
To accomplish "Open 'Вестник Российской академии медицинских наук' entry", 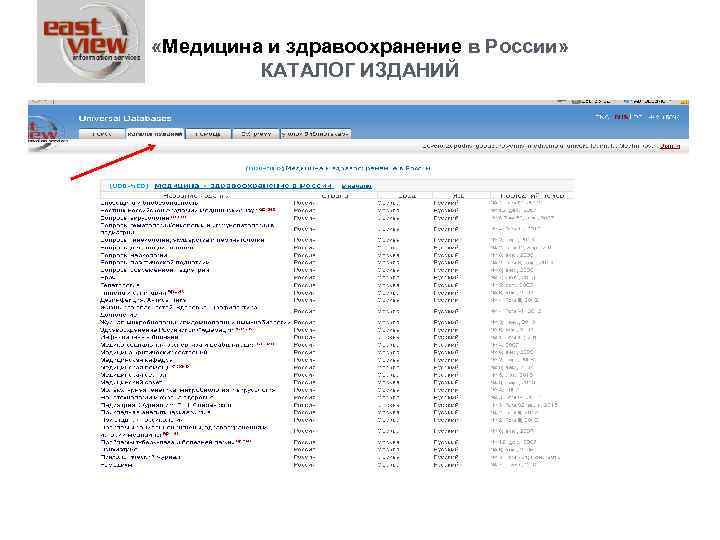I will (178, 210).
